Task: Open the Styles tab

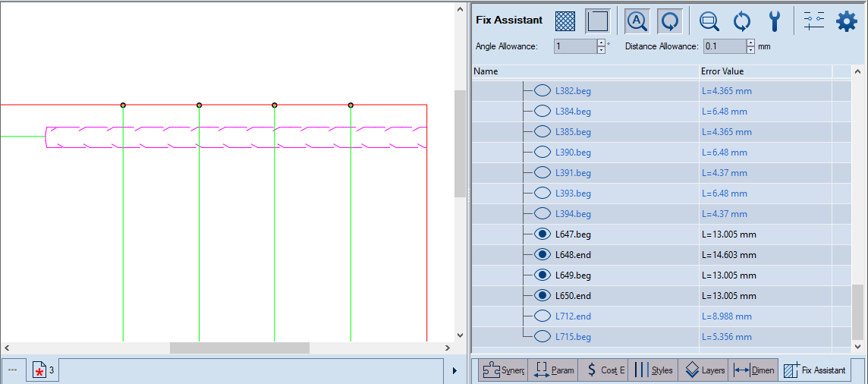Action: 653,370
